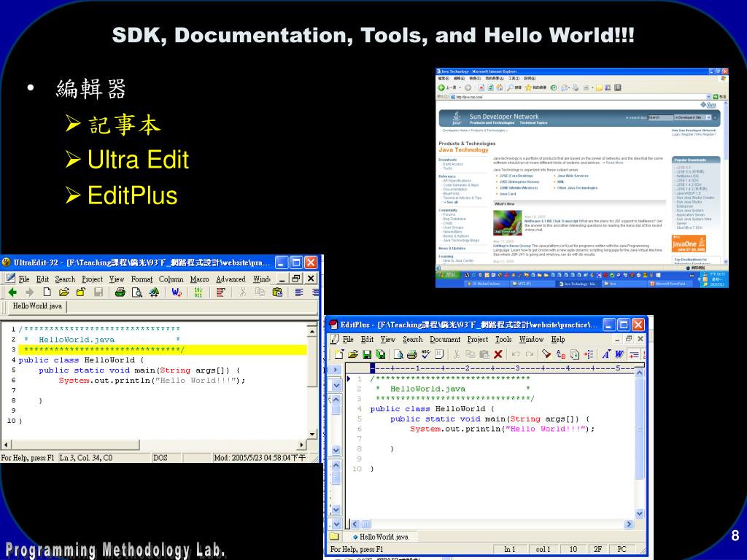Image resolution: width=747 pixels, height=560 pixels.
Task: Open UltraEdit Format menu
Action: (x=142, y=279)
